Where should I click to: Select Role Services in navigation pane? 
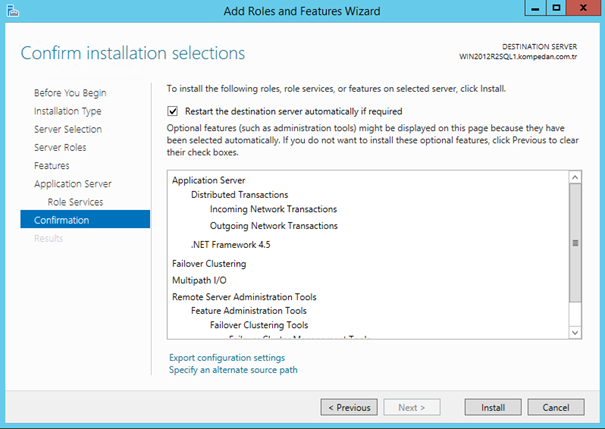pyautogui.click(x=75, y=202)
